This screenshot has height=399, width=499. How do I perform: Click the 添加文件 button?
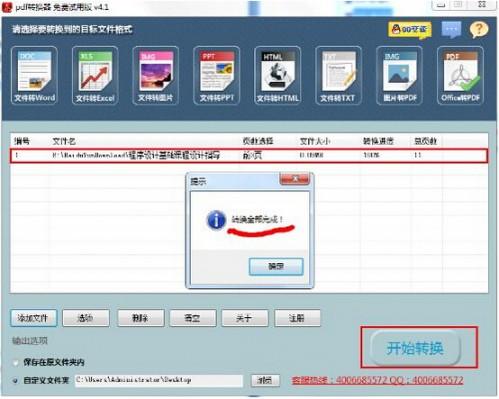33,318
